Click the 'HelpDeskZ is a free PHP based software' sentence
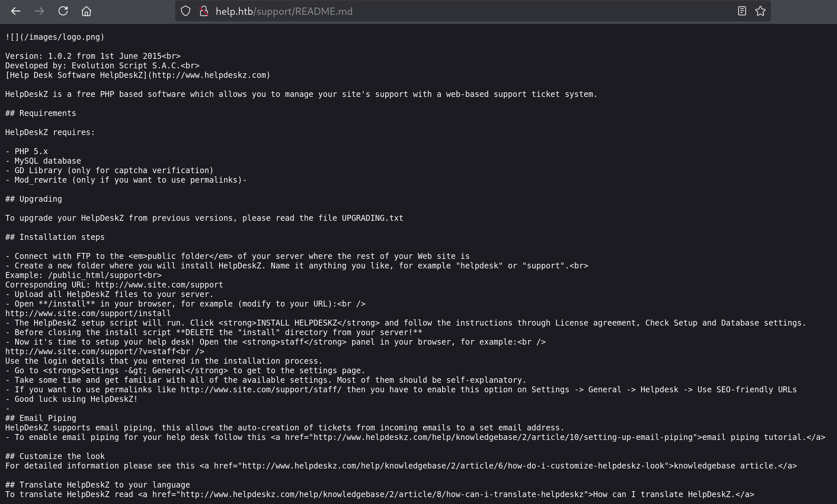This screenshot has height=504, width=837. (x=301, y=94)
